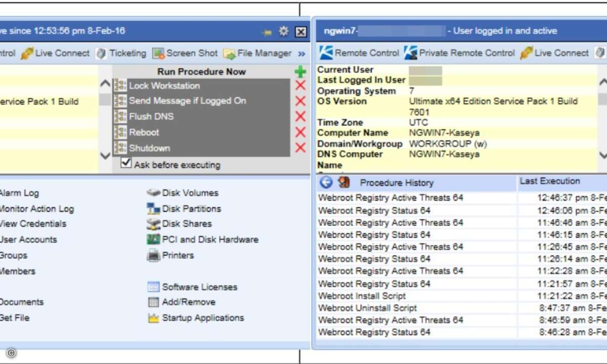Remove Send Message if Logged On procedure

[x=300, y=101]
